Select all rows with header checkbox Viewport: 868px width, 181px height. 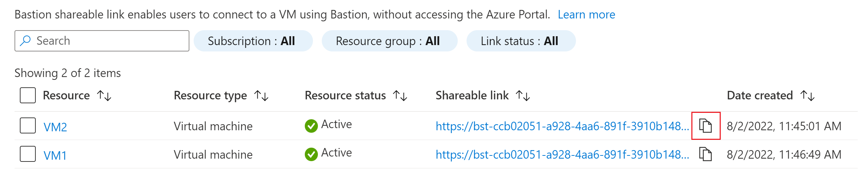coord(28,95)
